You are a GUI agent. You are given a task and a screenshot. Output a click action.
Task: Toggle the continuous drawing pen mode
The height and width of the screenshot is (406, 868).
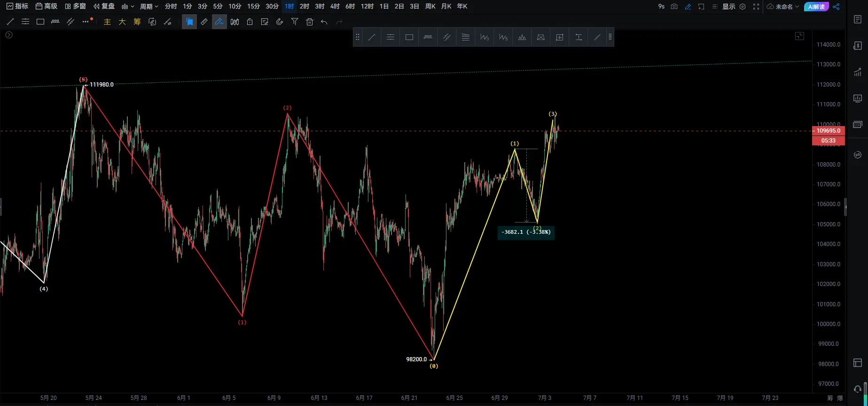point(219,22)
